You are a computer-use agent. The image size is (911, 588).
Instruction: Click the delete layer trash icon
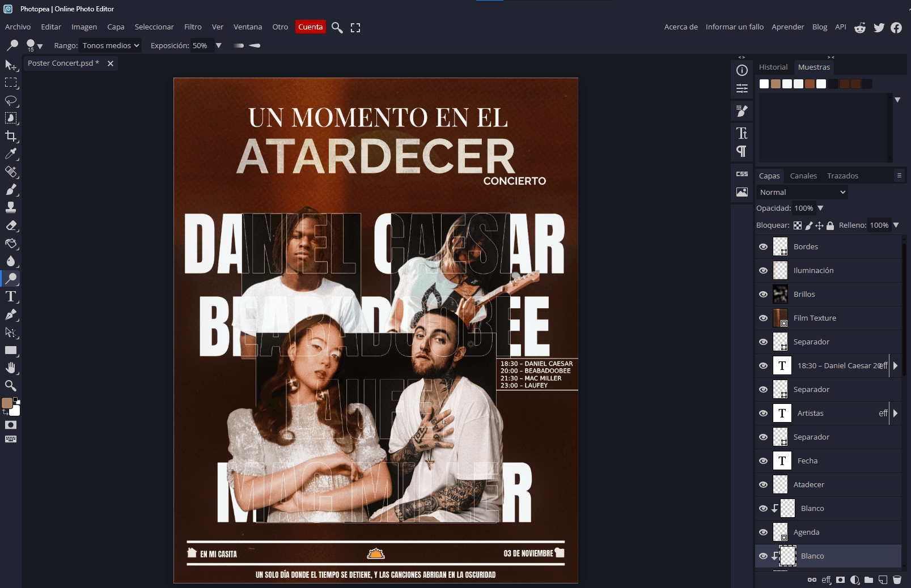(x=897, y=580)
